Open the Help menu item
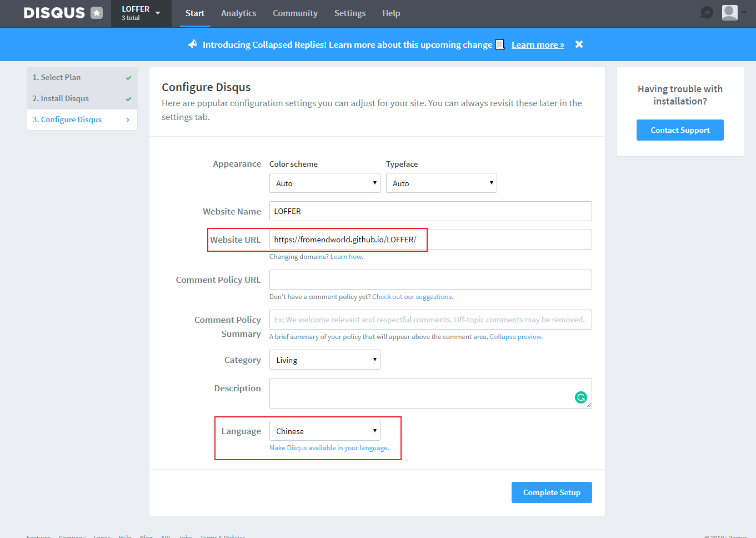 (391, 13)
